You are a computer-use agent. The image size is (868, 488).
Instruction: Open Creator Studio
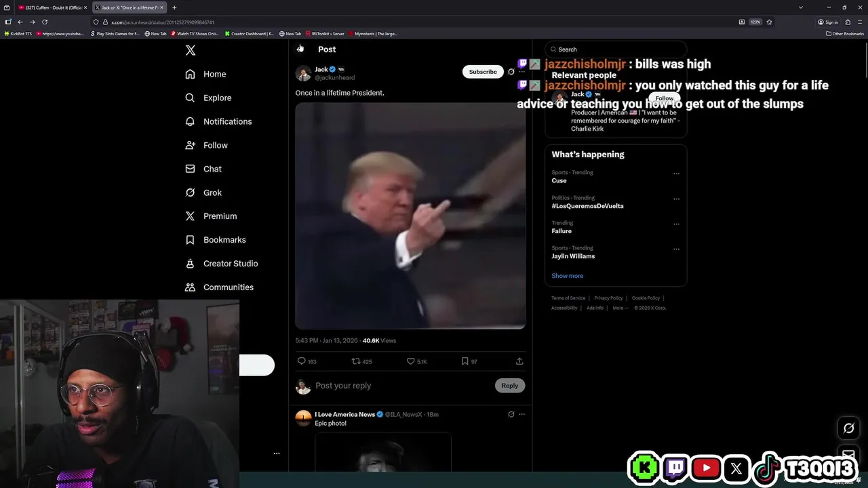coord(221,264)
